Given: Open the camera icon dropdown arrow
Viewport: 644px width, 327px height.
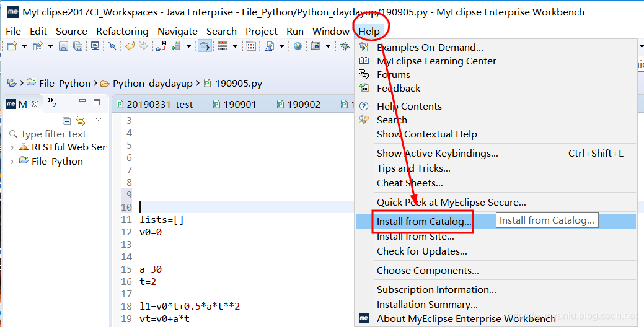Looking at the screenshot, I should click(328, 46).
